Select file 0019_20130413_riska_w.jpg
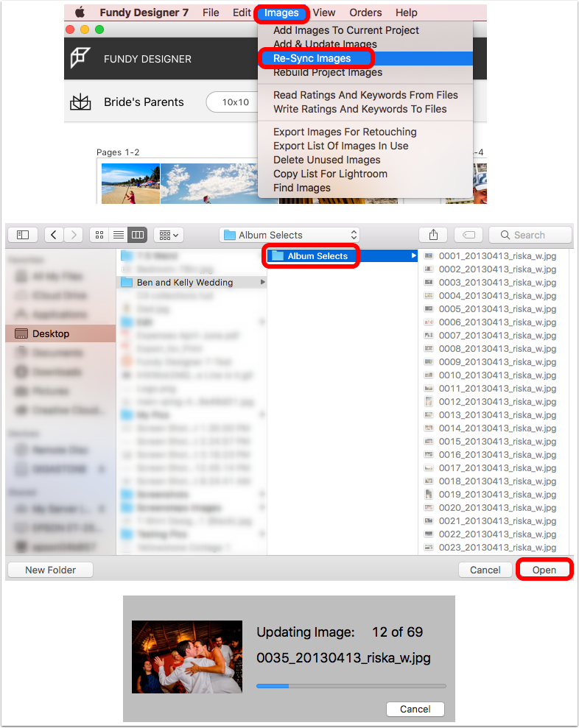This screenshot has height=728, width=579. tap(497, 495)
